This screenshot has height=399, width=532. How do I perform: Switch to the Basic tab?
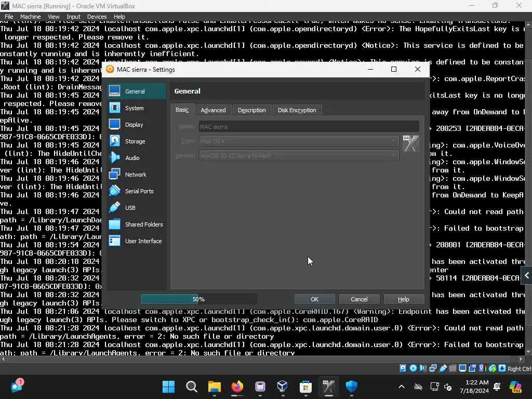182,110
